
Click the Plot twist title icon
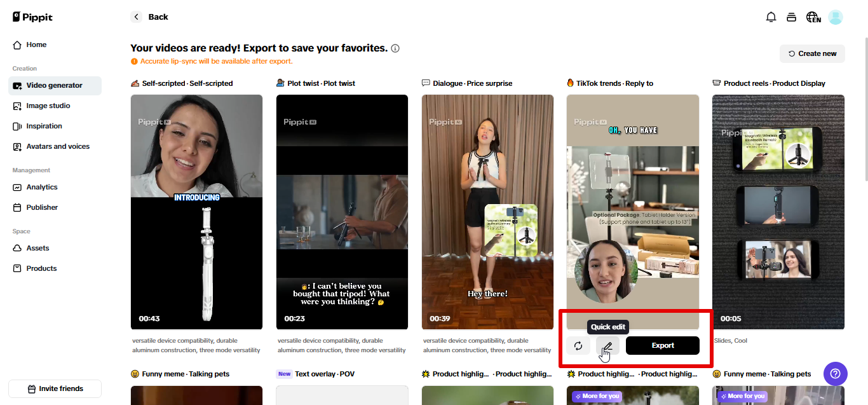click(280, 83)
